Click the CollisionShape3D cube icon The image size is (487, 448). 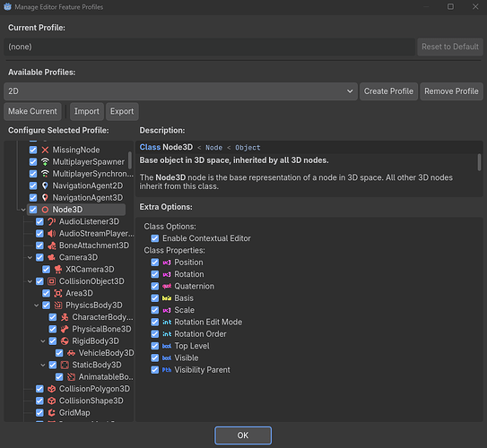pos(51,401)
